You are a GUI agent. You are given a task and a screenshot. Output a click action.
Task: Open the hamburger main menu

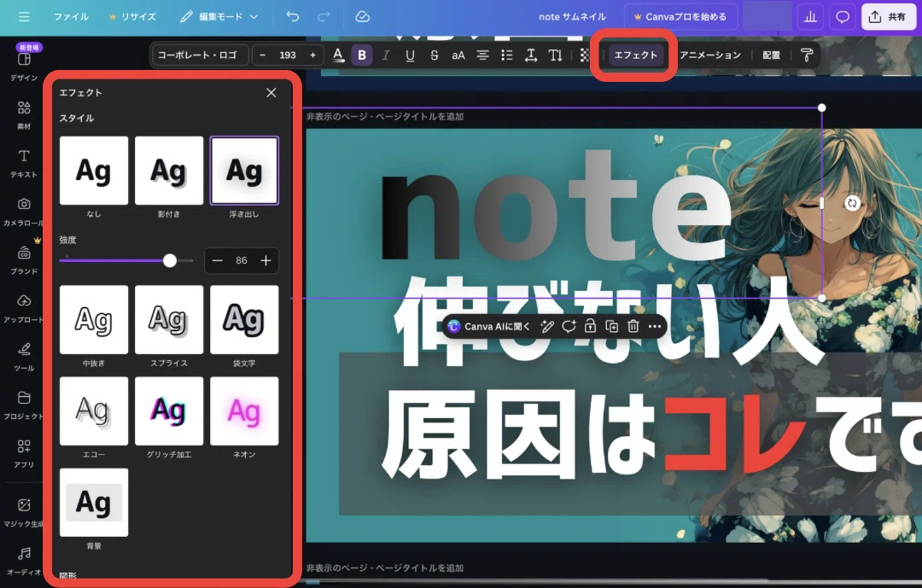(24, 17)
